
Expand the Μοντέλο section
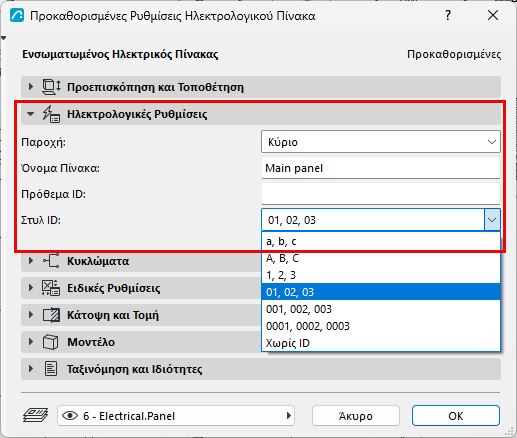click(31, 342)
